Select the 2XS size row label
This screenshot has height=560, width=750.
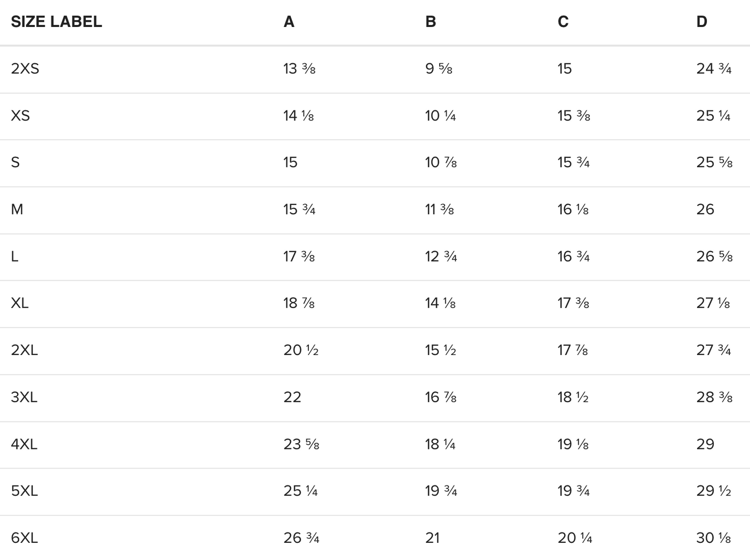tap(25, 69)
